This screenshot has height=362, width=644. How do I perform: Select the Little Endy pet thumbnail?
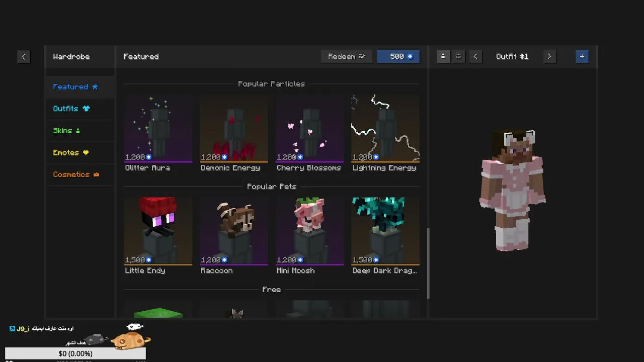pyautogui.click(x=158, y=231)
